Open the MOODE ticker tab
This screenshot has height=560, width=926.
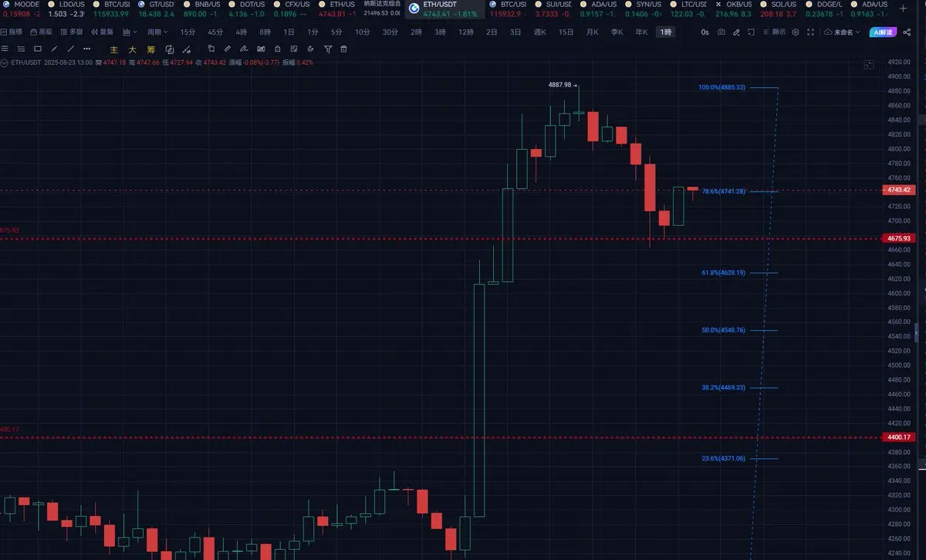(21, 9)
